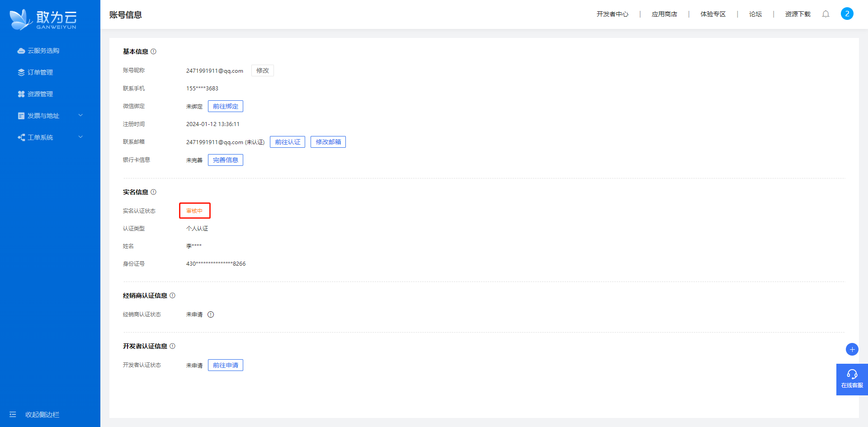Image resolution: width=868 pixels, height=427 pixels.
Task: Click 前往绑定 to bind WeChat
Action: tap(225, 106)
